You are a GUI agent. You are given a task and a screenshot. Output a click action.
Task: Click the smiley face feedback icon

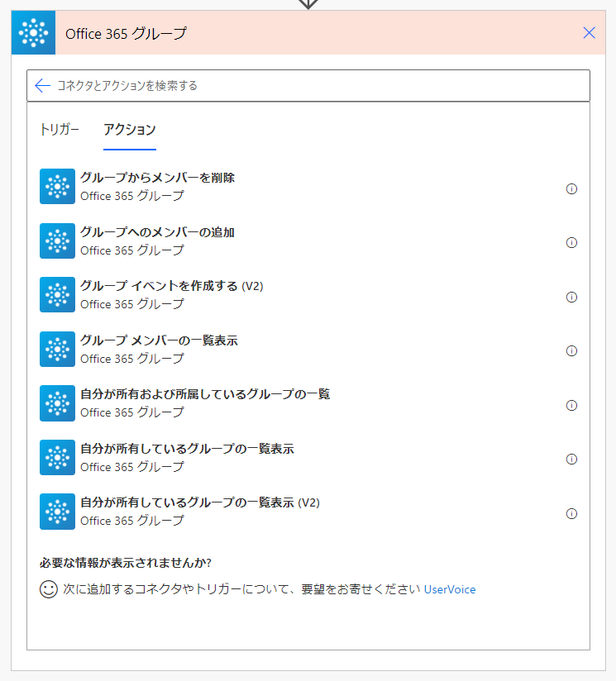tap(49, 589)
